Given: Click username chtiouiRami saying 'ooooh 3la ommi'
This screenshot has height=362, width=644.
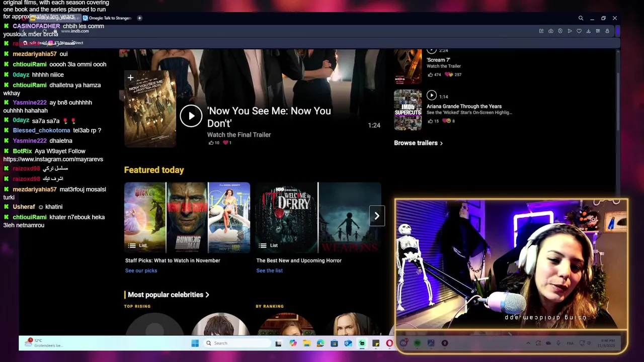Looking at the screenshot, I should 30,64.
